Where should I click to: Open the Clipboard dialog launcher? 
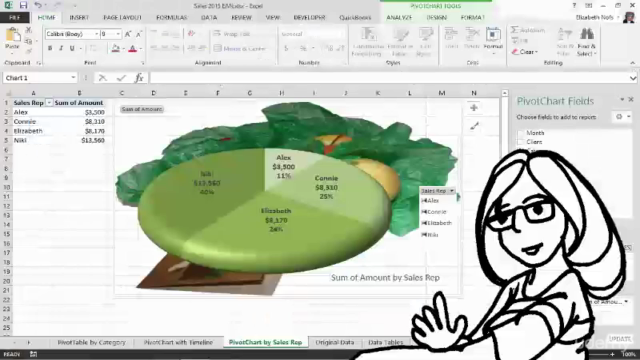(x=39, y=63)
